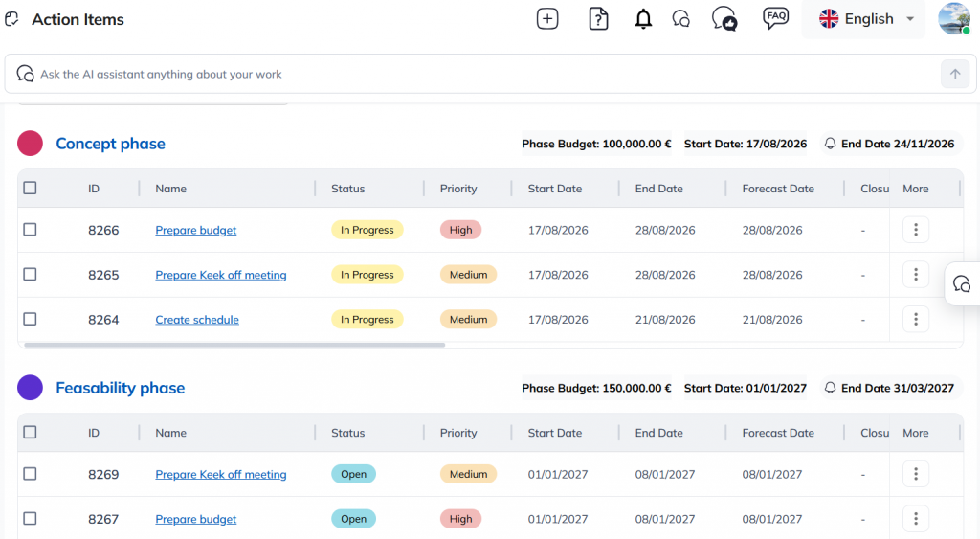Open more options for task 8266
Viewport: 980px width, 539px height.
[916, 230]
